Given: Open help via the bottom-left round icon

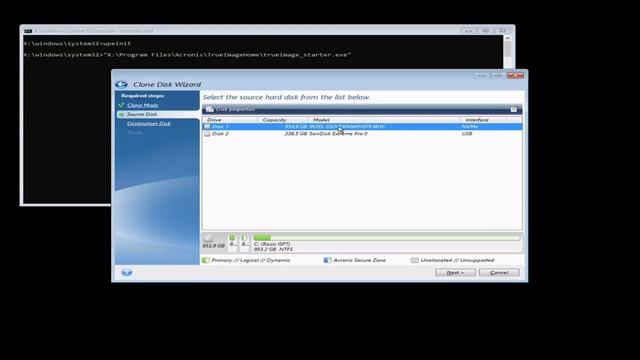Looking at the screenshot, I should tap(127, 272).
